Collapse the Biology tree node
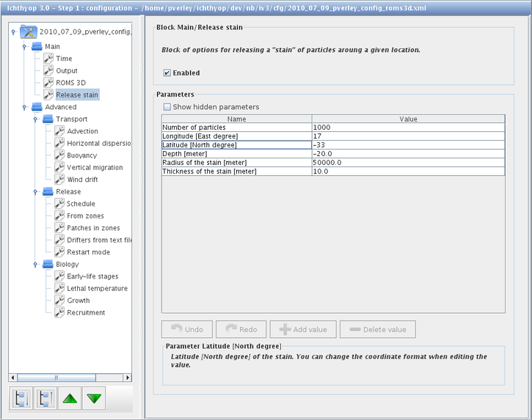 [35, 265]
